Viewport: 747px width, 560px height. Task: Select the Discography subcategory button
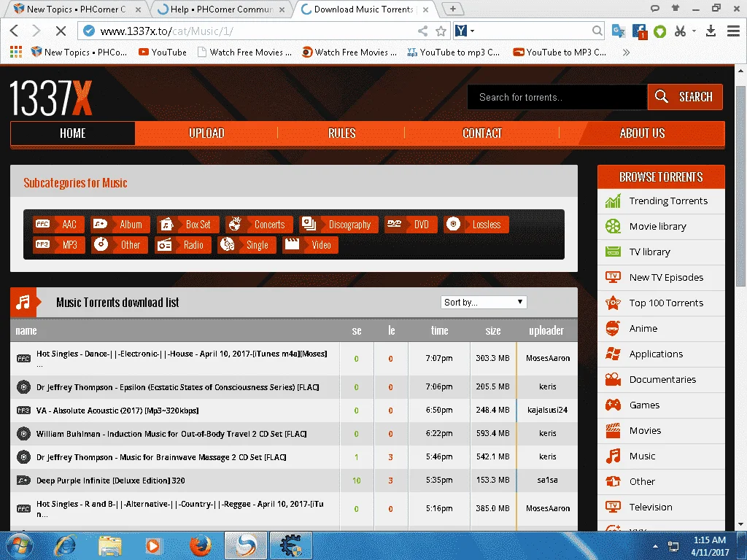pyautogui.click(x=338, y=225)
